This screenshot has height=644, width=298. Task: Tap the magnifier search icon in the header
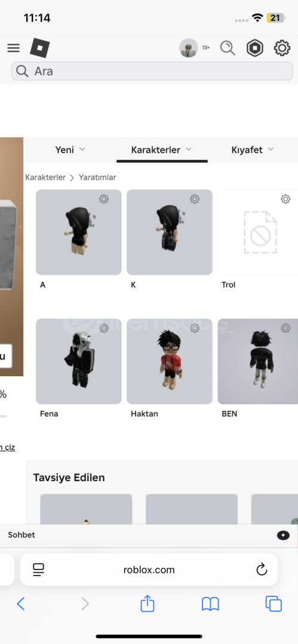[227, 48]
